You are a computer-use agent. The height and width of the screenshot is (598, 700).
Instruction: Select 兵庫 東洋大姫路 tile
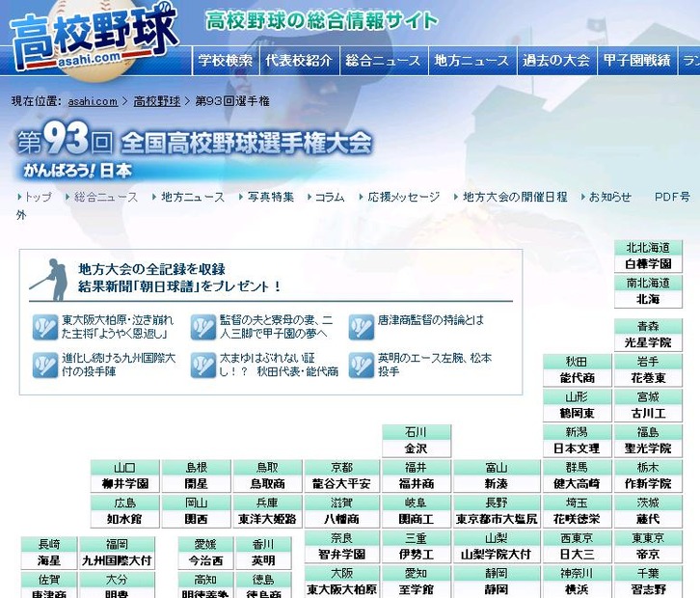(267, 511)
